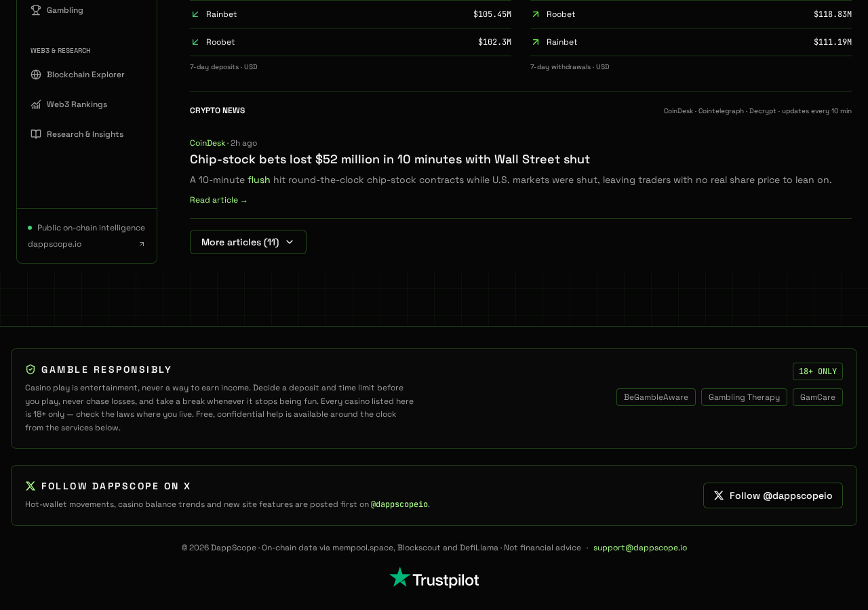Click the Web3 Rankings chart icon
The width and height of the screenshot is (868, 610).
tap(36, 104)
